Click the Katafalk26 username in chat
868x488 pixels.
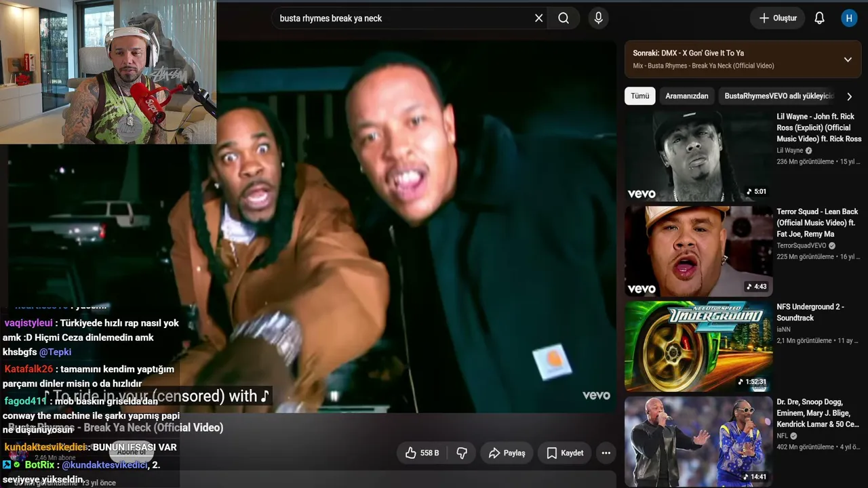tap(28, 369)
